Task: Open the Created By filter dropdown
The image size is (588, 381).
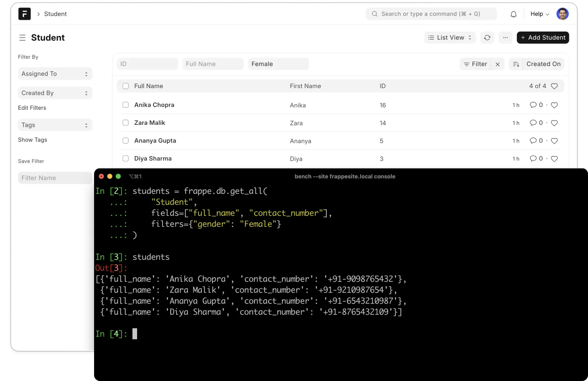Action: coord(55,93)
